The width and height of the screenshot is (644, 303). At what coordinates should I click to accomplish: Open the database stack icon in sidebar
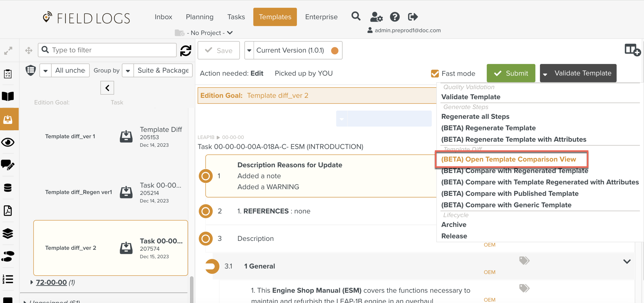tap(8, 188)
